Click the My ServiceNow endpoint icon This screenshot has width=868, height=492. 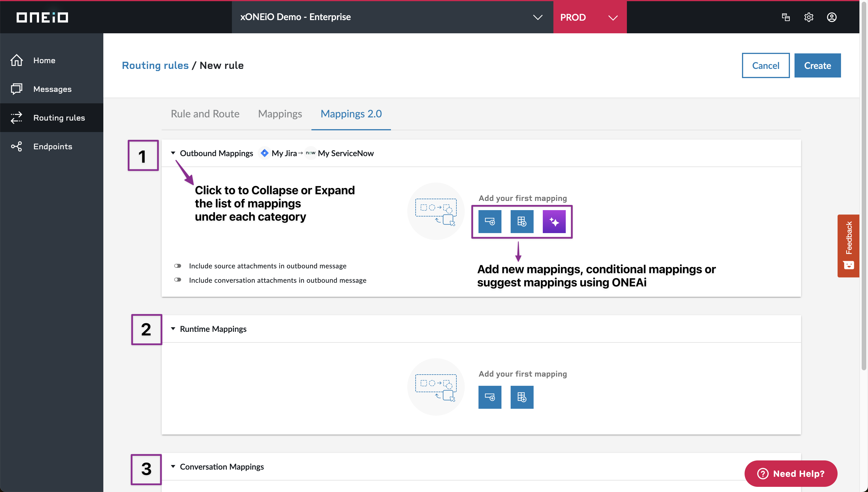[x=310, y=153]
